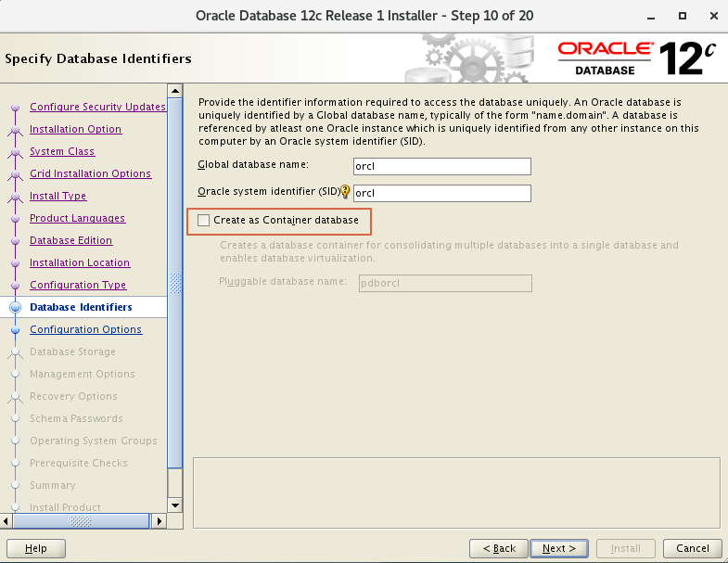Click the Oracle 12c Database logo
Image resolution: width=728 pixels, height=563 pixels.
pyautogui.click(x=638, y=58)
